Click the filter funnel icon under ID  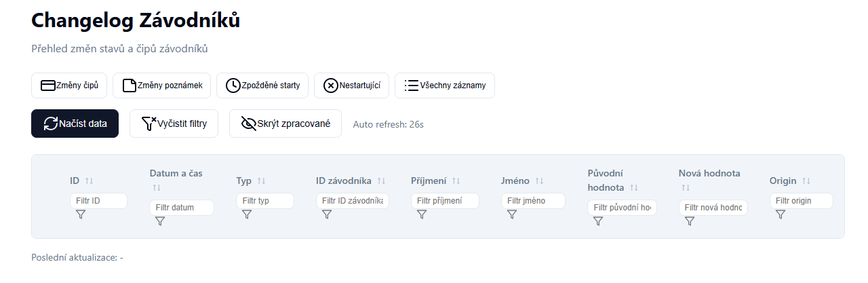pos(80,214)
